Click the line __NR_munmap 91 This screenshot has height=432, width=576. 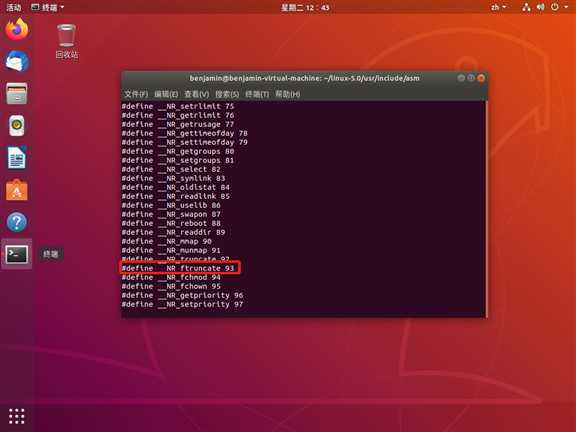171,250
